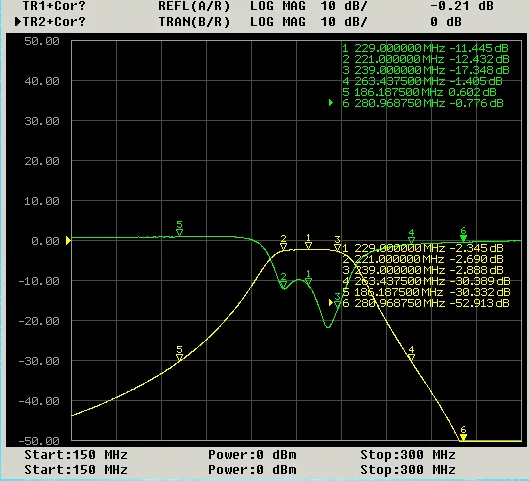530x481 pixels.
Task: Select yellow marker 5 near -30 dB
Action: click(x=179, y=354)
